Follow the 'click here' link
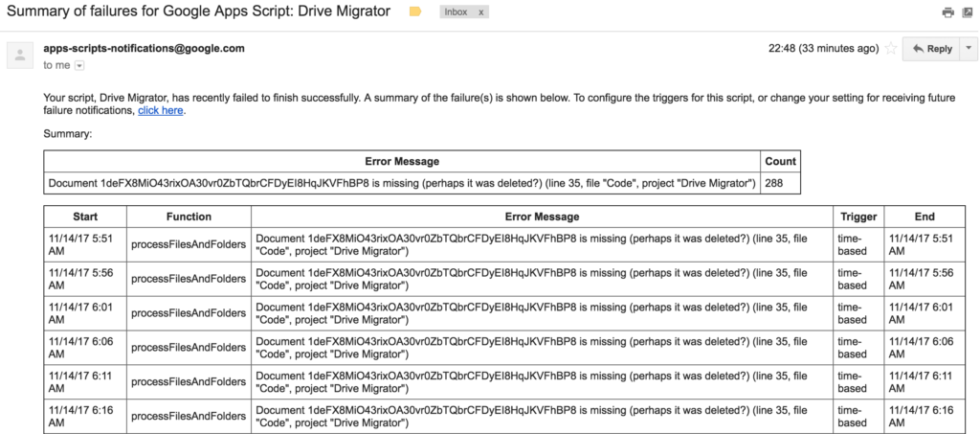The height and width of the screenshot is (434, 980). pyautogui.click(x=160, y=111)
